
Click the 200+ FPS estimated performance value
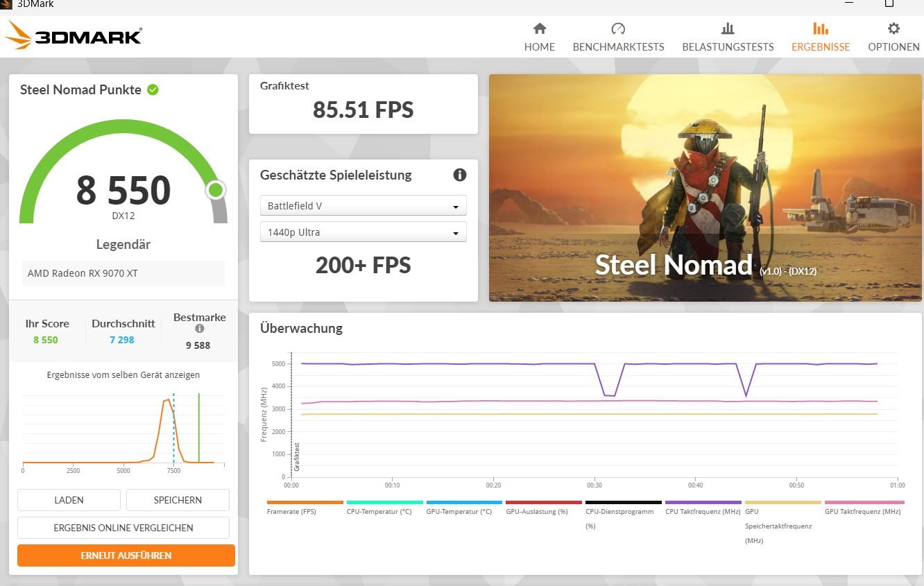[363, 265]
